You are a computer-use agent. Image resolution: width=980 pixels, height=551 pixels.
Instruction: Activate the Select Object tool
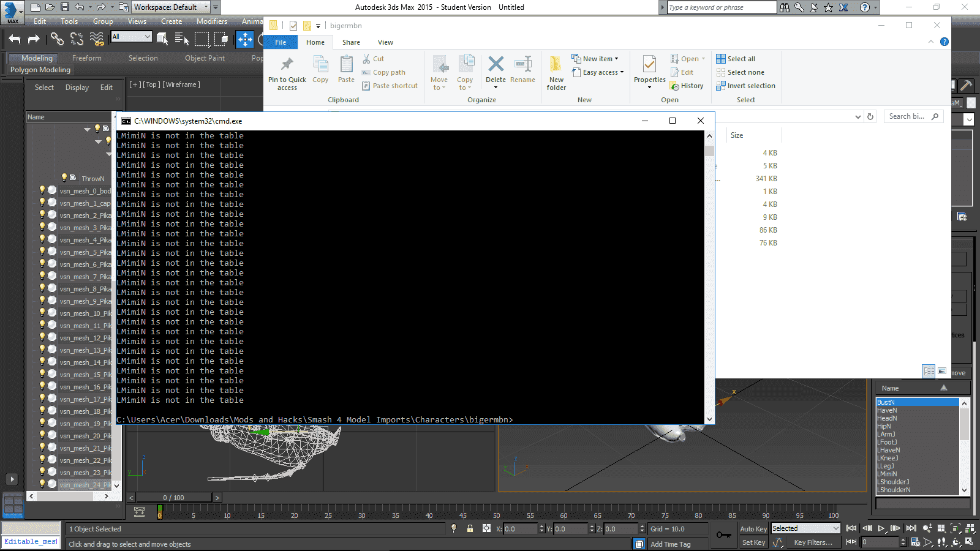[162, 39]
